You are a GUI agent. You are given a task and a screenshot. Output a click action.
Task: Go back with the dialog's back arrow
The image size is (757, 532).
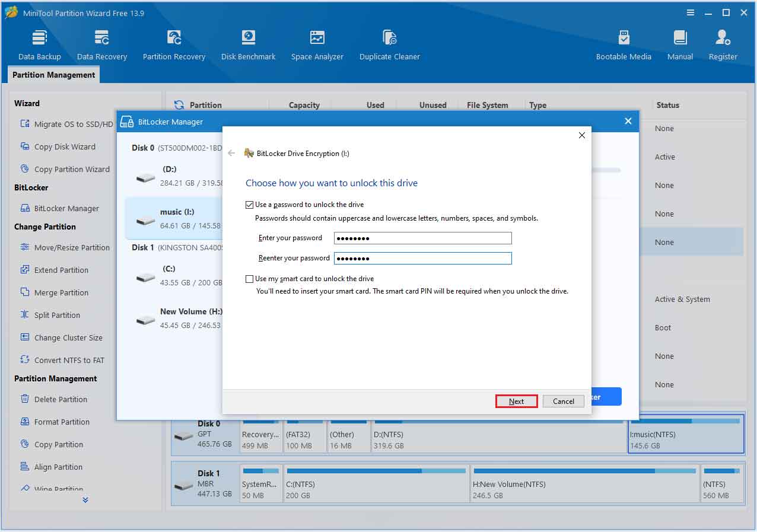point(232,153)
